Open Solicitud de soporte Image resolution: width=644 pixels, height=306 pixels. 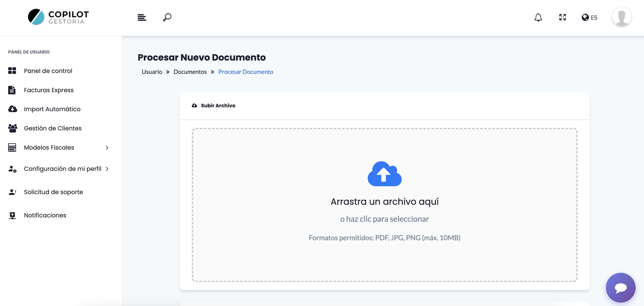(x=53, y=192)
